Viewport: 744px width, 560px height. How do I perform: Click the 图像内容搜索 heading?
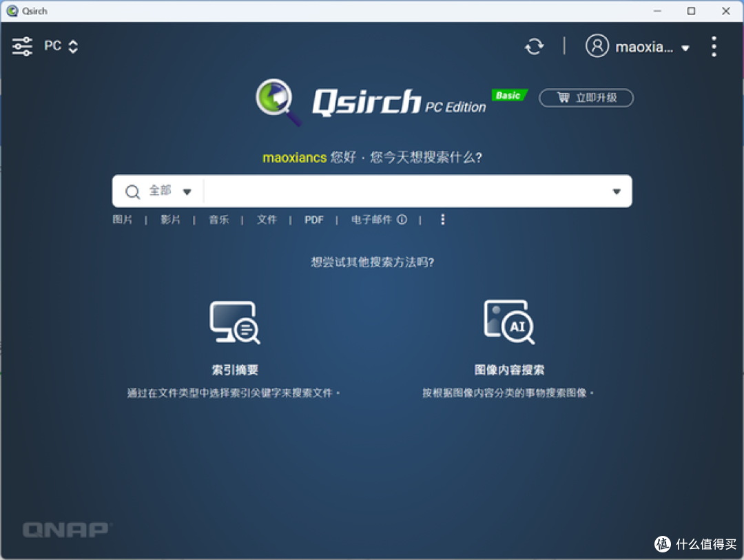509,370
